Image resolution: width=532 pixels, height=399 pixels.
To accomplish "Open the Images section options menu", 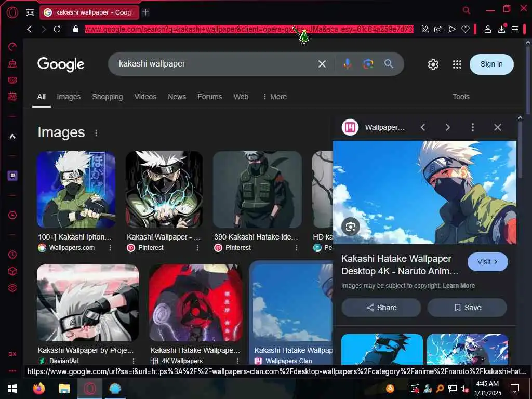I will 96,133.
